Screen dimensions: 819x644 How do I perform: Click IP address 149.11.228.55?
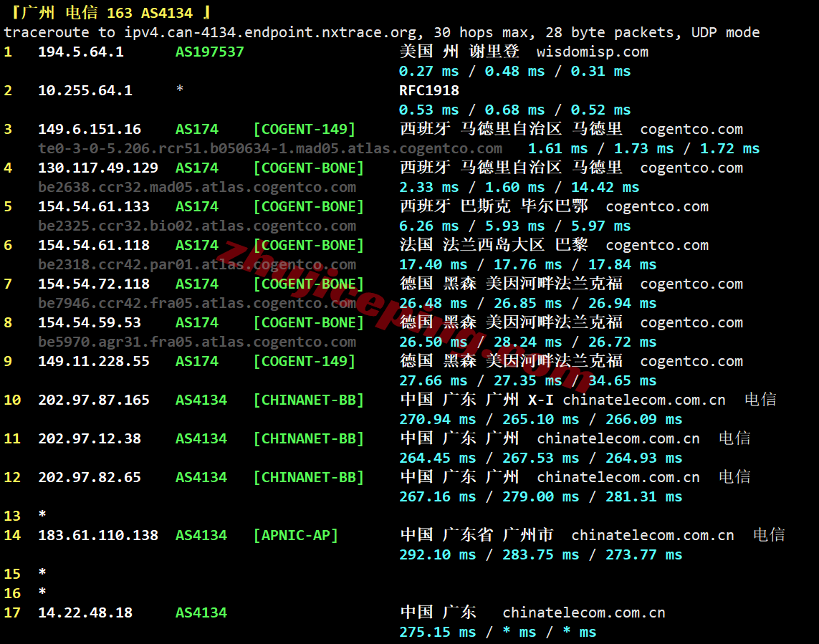tap(94, 361)
